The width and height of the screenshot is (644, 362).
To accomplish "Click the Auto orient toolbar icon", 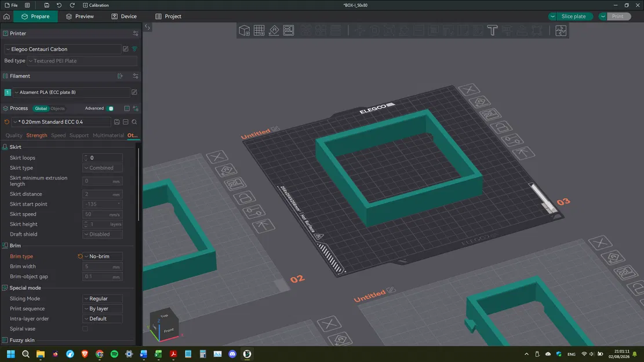I will click(274, 30).
